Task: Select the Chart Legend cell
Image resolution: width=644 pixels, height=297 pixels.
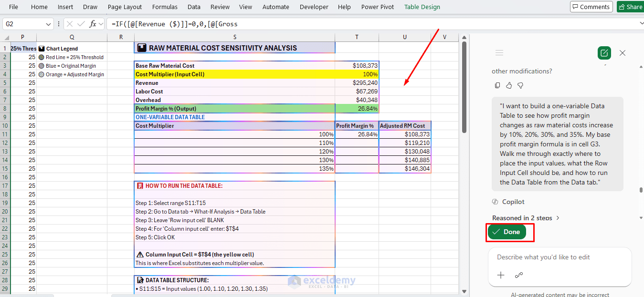Action: tap(72, 49)
